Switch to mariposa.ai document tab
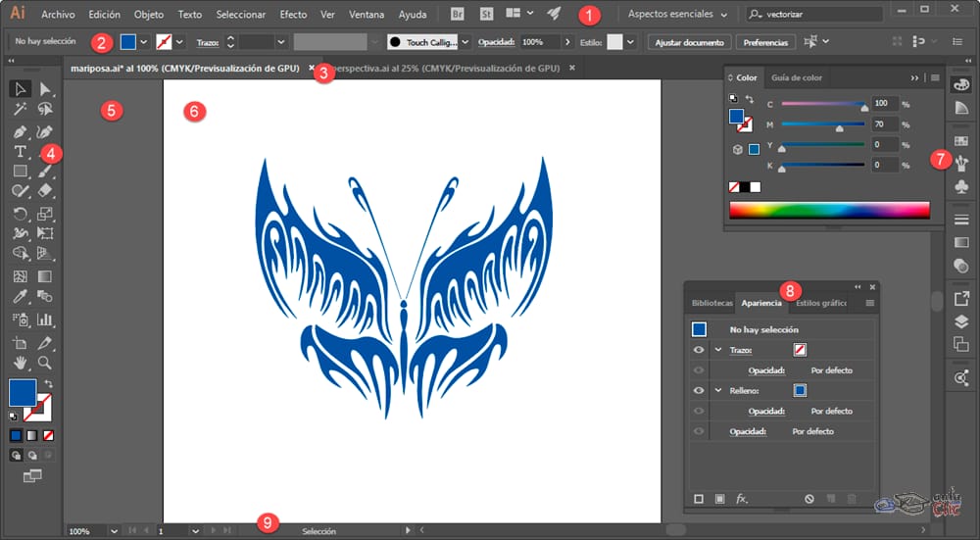Screen dimensions: 980x540 pyautogui.click(x=185, y=69)
